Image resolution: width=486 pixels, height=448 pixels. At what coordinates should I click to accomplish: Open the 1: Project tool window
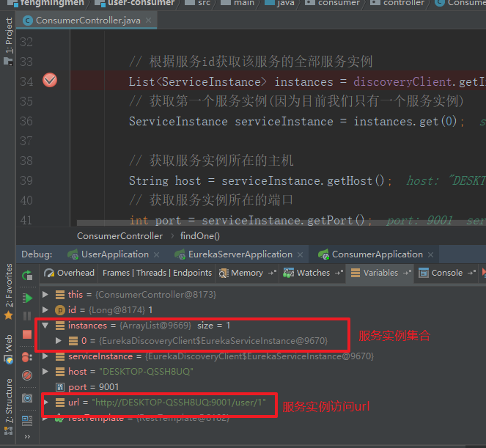(8, 41)
